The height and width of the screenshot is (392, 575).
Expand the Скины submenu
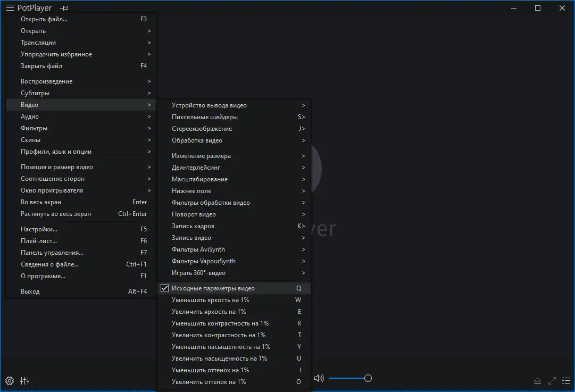coord(81,140)
